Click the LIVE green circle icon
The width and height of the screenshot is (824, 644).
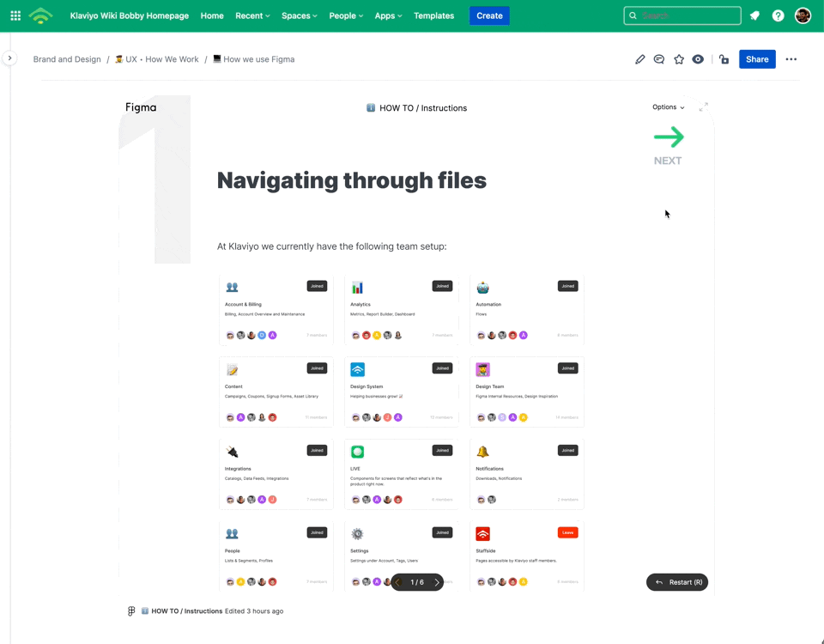357,452
